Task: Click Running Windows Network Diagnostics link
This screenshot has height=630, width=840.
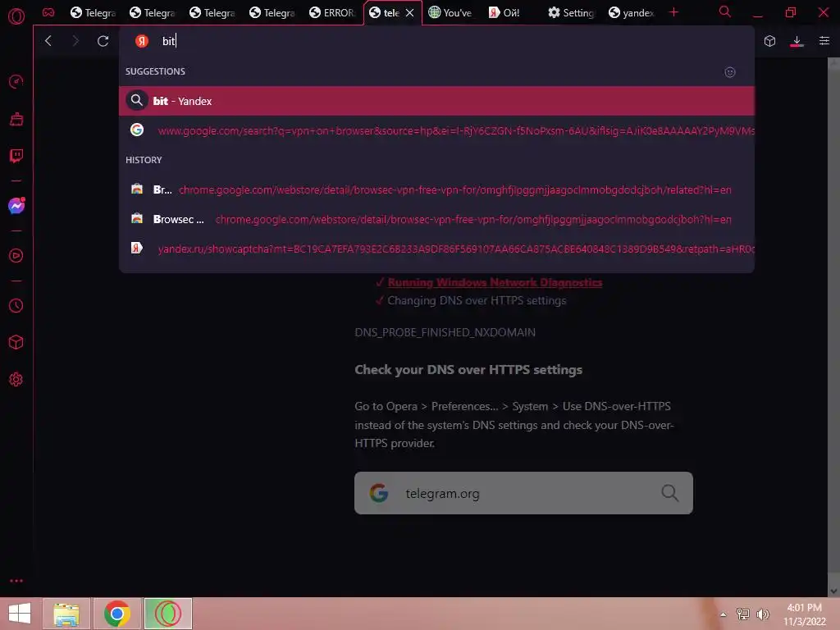Action: point(495,282)
